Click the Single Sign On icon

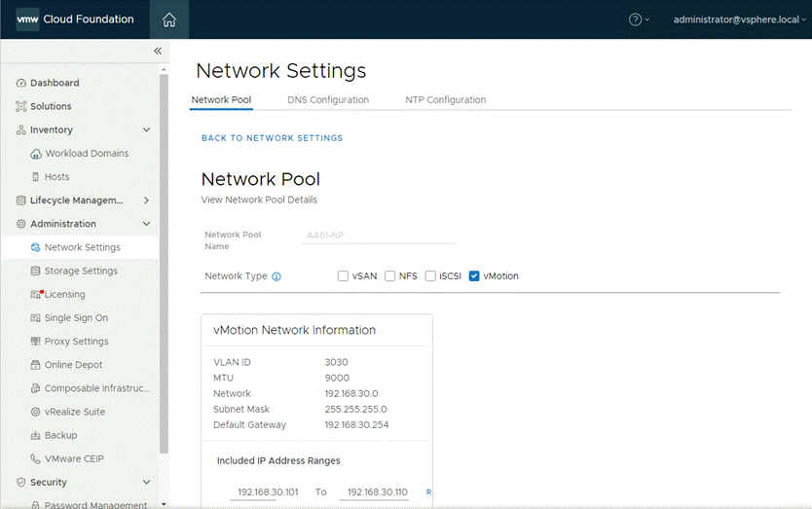[35, 318]
